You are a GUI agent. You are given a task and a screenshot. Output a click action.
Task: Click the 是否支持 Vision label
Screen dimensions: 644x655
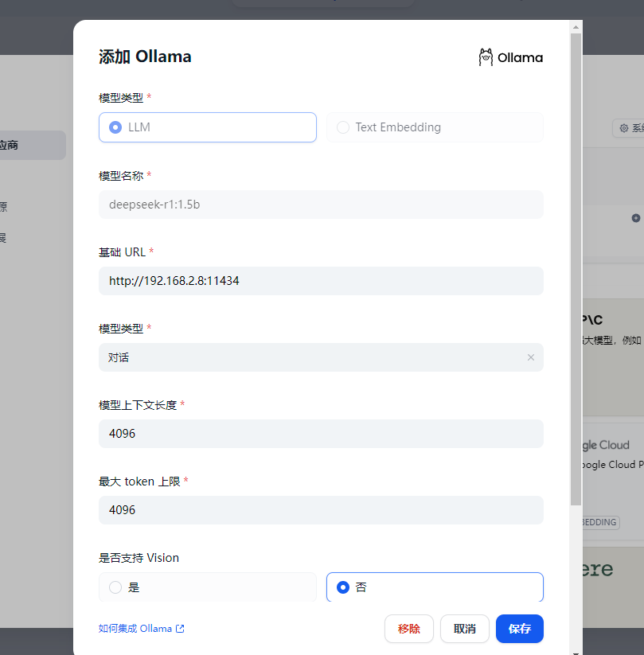point(139,558)
